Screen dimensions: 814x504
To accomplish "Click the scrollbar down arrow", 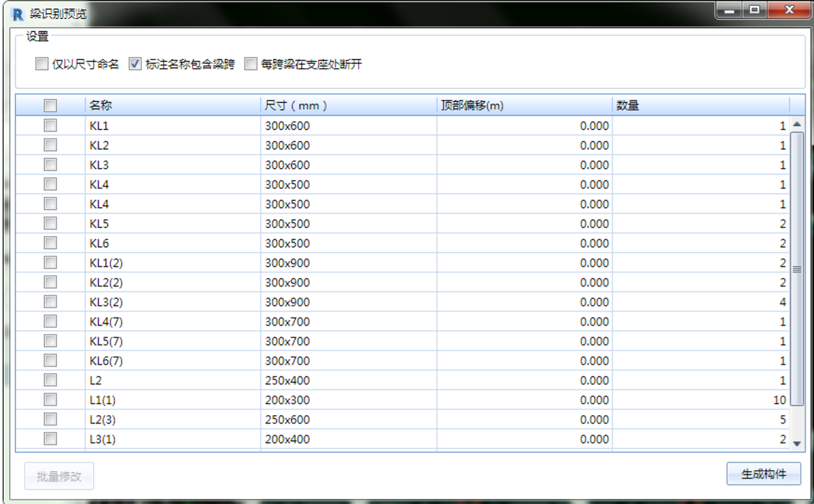I will [x=796, y=443].
